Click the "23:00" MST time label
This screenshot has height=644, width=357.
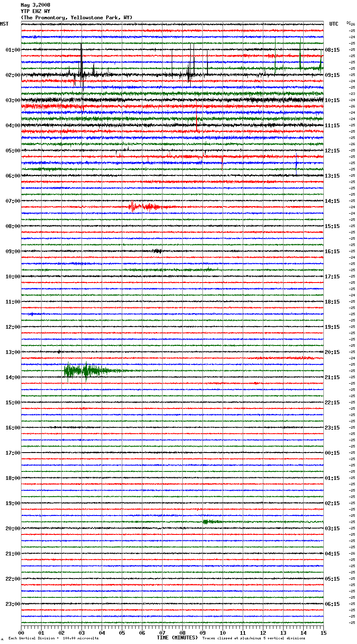point(13,604)
